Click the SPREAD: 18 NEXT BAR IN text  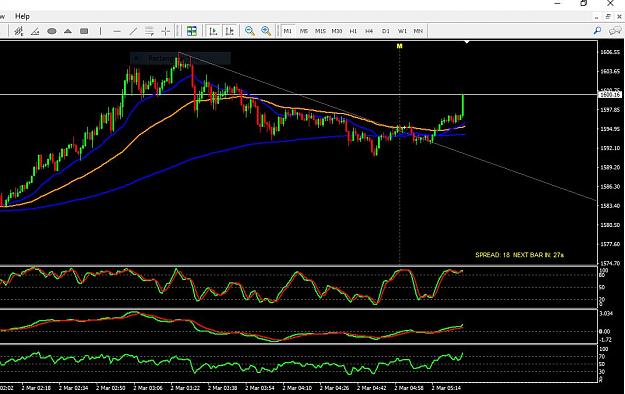pyautogui.click(x=519, y=255)
